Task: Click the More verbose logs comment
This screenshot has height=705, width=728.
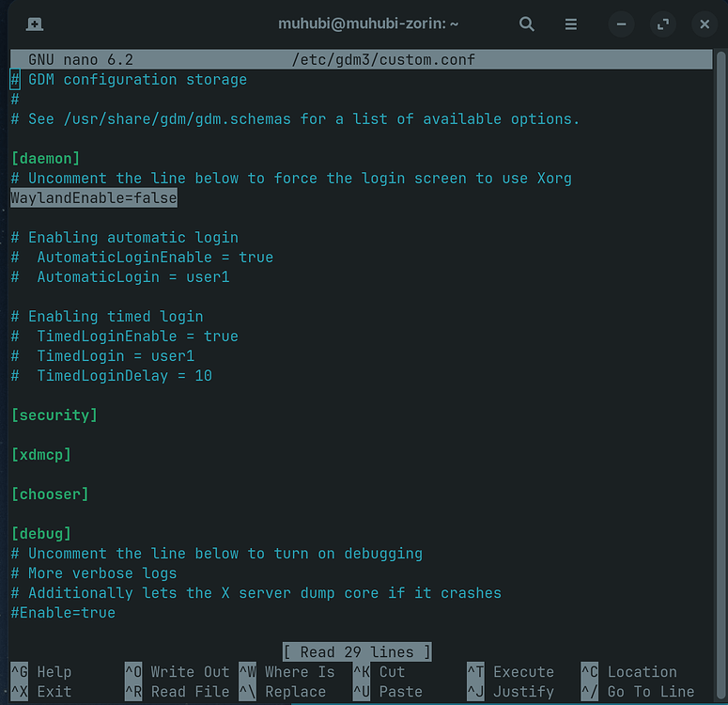Action: (x=94, y=573)
